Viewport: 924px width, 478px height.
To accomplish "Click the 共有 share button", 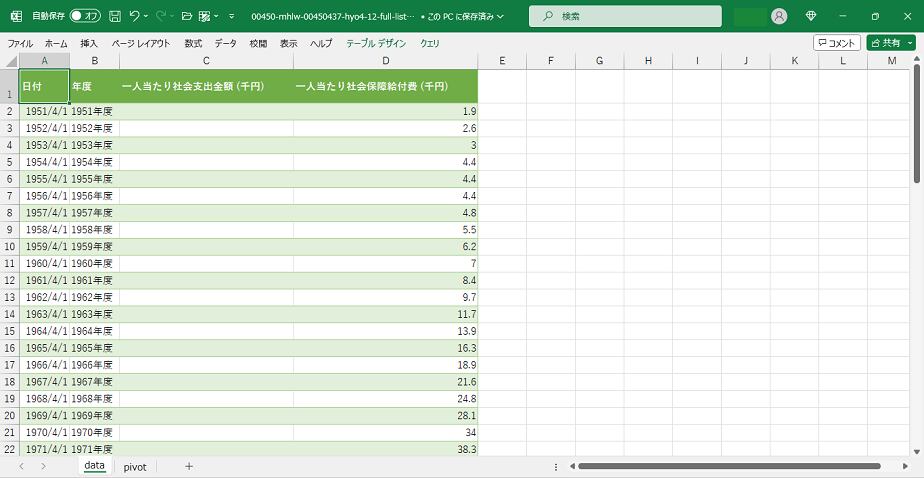I will click(x=885, y=43).
